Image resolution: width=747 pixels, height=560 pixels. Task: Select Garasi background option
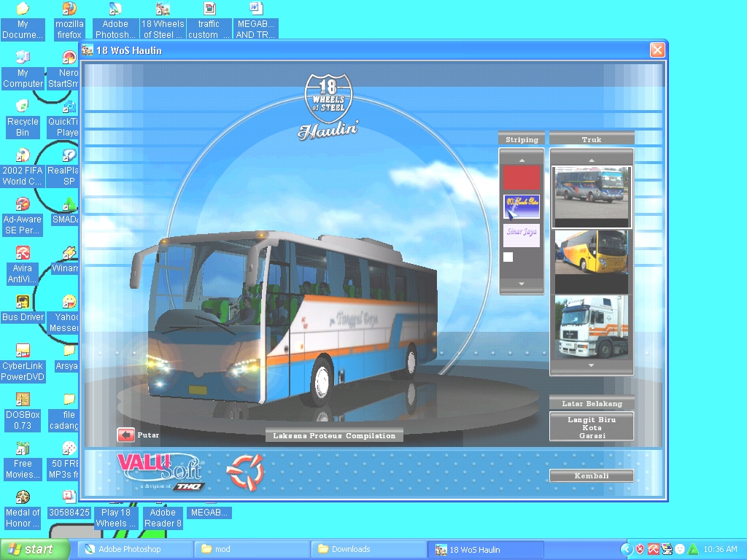tap(592, 436)
